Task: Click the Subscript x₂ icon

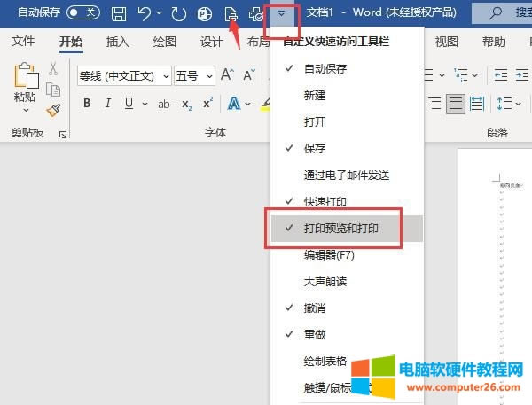Action: 186,104
